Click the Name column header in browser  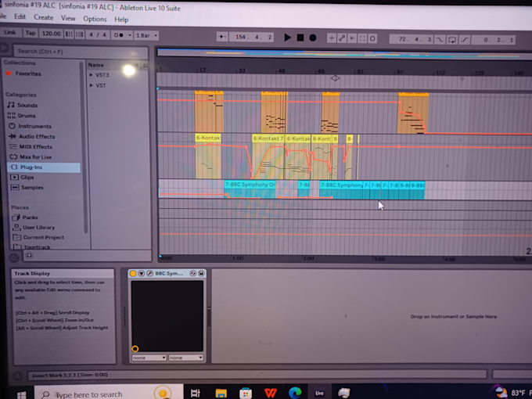click(x=96, y=65)
